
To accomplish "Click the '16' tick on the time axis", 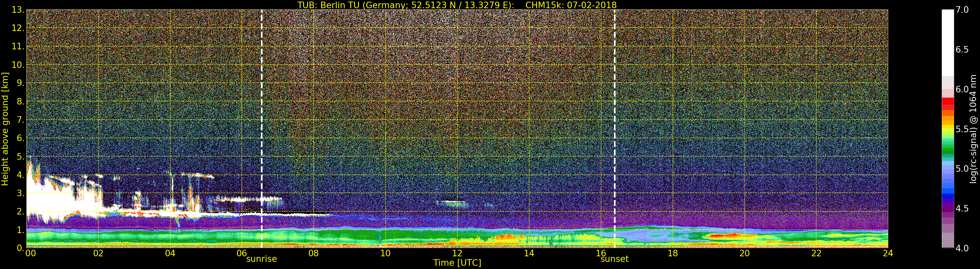I will [601, 253].
